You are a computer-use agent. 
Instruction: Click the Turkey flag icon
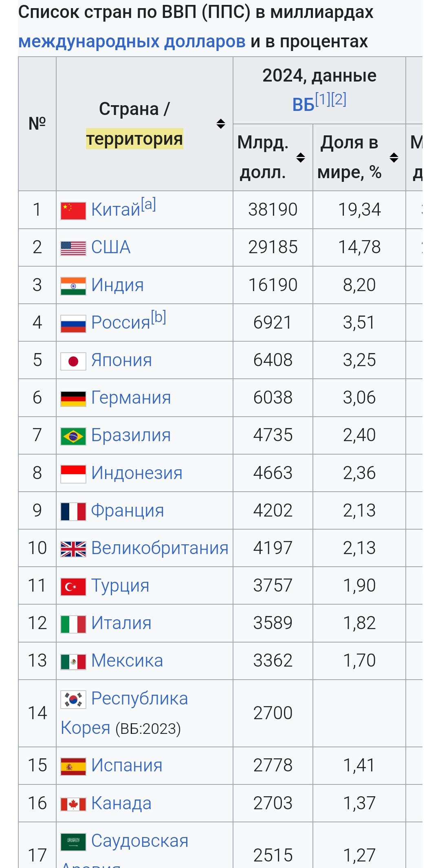[73, 587]
